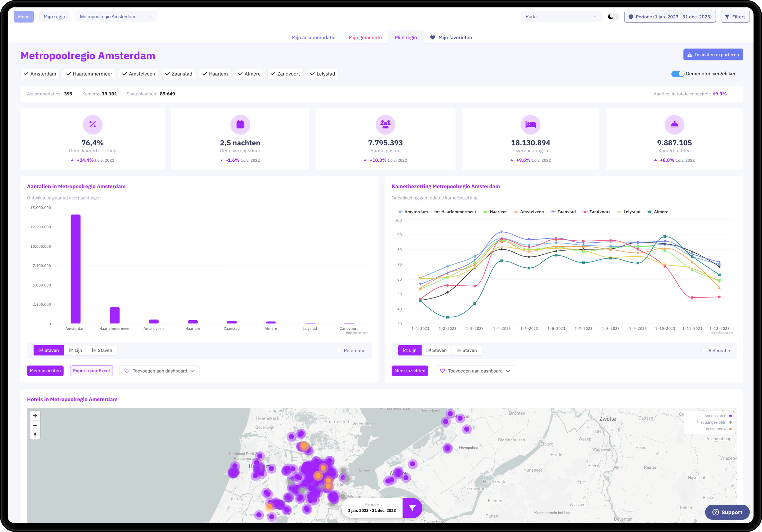The height and width of the screenshot is (532, 762).
Task: Toggle Zandvoort series in the chart legend
Action: (596, 212)
